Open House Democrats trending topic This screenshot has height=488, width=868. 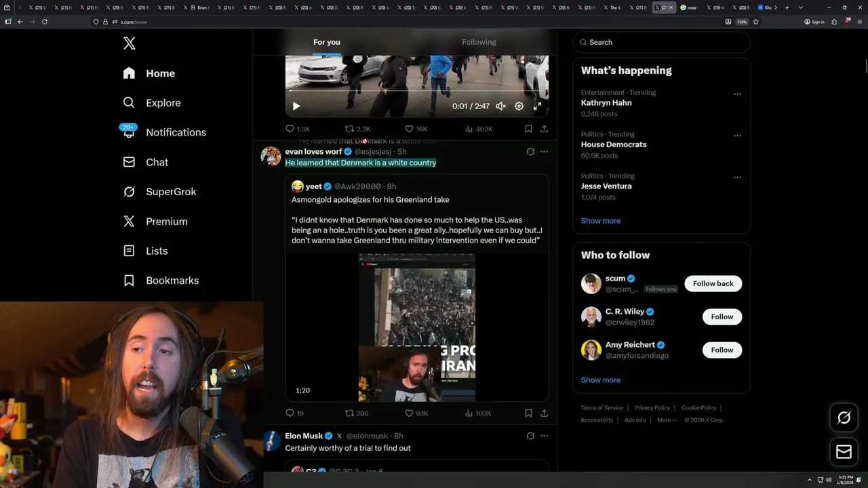point(613,144)
